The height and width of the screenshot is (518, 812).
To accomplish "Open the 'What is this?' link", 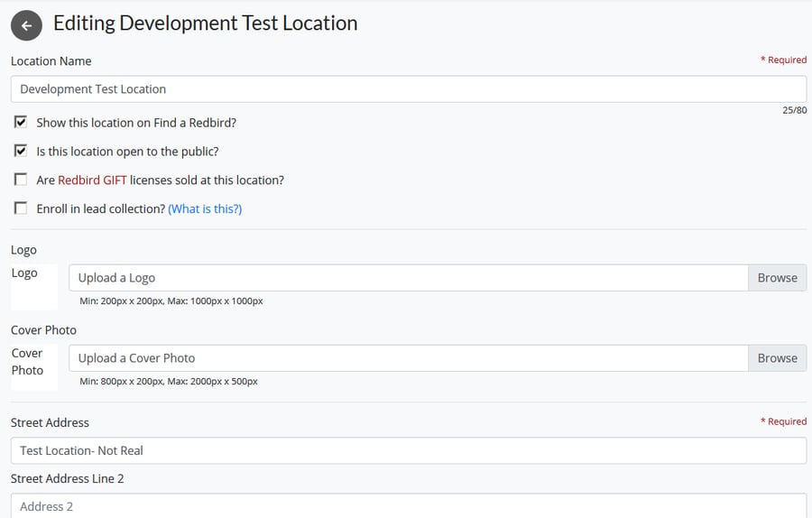I will [x=205, y=208].
